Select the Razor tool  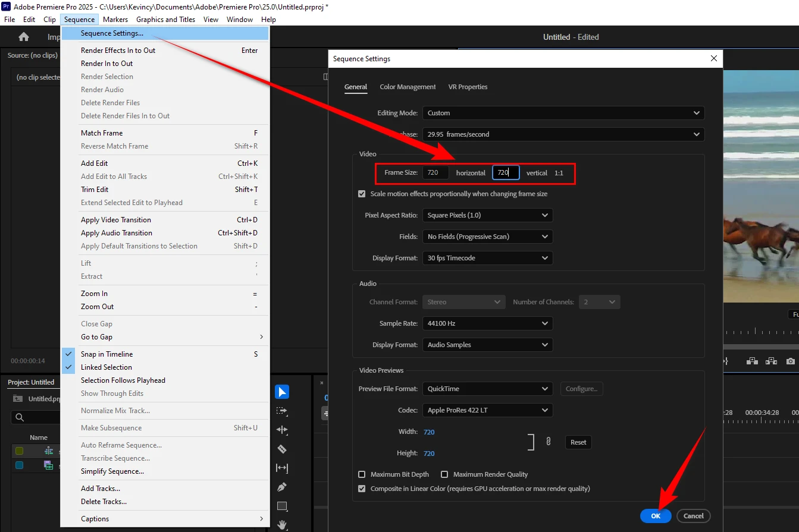point(282,449)
